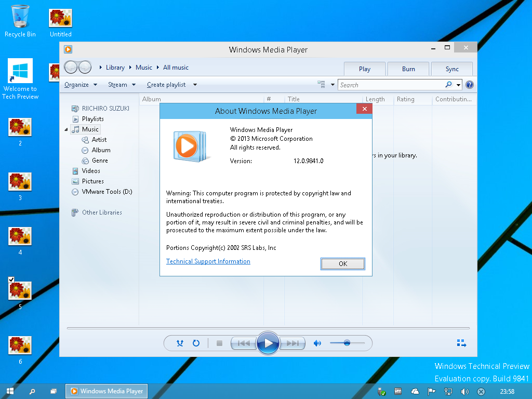
Task: Sort by the Length column header
Action: (x=378, y=99)
